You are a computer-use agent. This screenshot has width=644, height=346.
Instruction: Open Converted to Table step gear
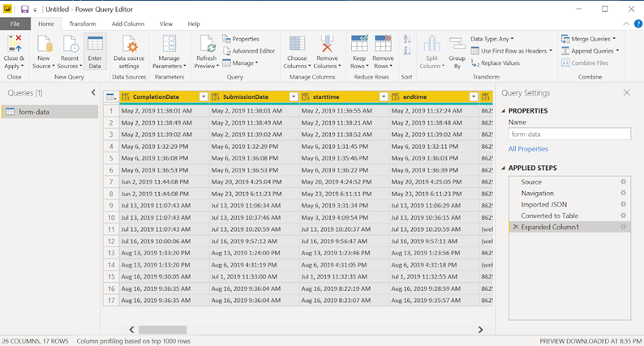pyautogui.click(x=623, y=216)
